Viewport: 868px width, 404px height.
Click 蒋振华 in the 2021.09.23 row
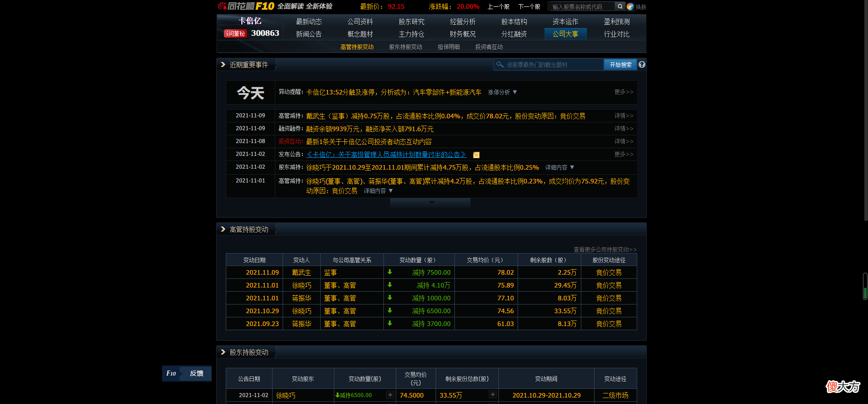pos(301,324)
